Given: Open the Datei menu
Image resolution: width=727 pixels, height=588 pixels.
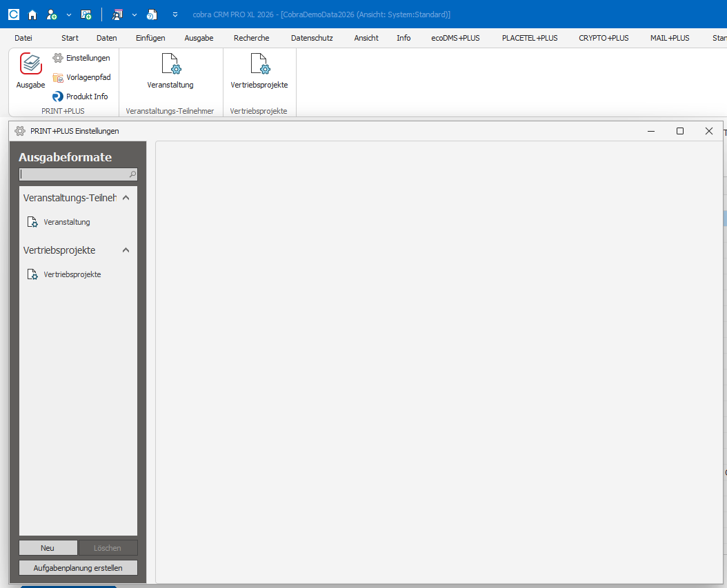Looking at the screenshot, I should click(23, 38).
